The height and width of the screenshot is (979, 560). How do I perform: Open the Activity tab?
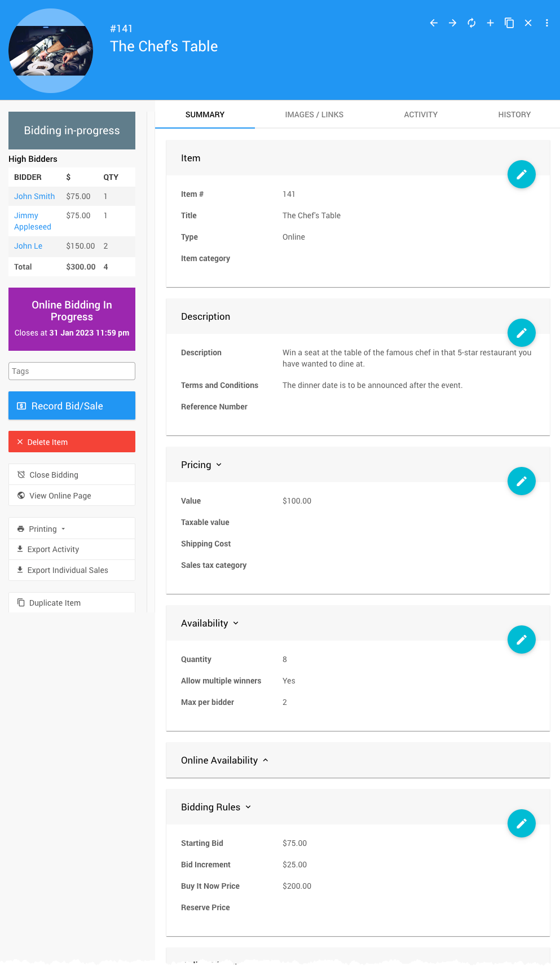[x=421, y=114]
